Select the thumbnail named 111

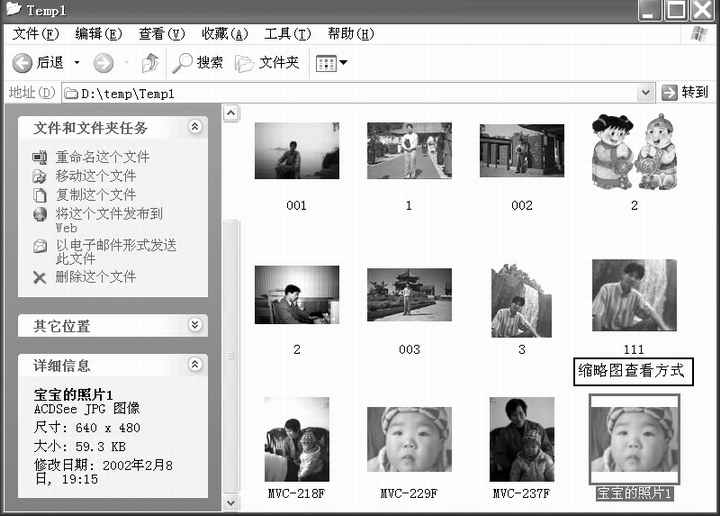[634, 295]
